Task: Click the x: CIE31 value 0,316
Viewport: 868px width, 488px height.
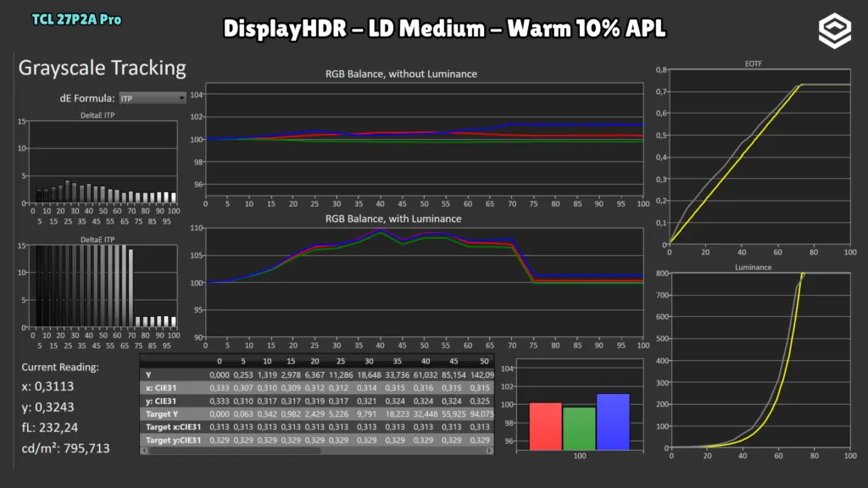Action: click(x=423, y=388)
